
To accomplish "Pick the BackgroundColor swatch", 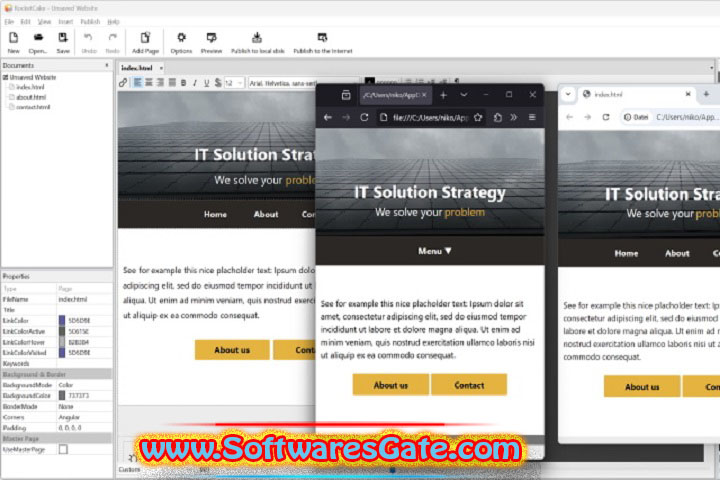I will point(62,395).
